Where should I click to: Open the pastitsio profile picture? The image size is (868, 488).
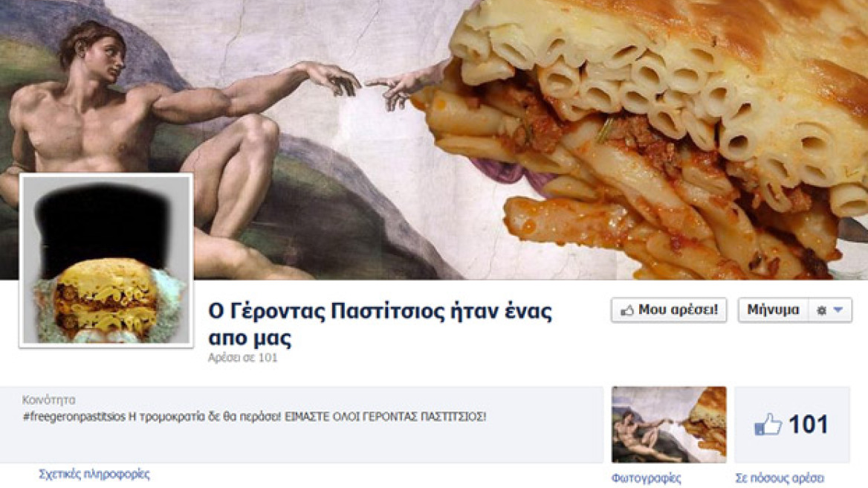(x=106, y=260)
